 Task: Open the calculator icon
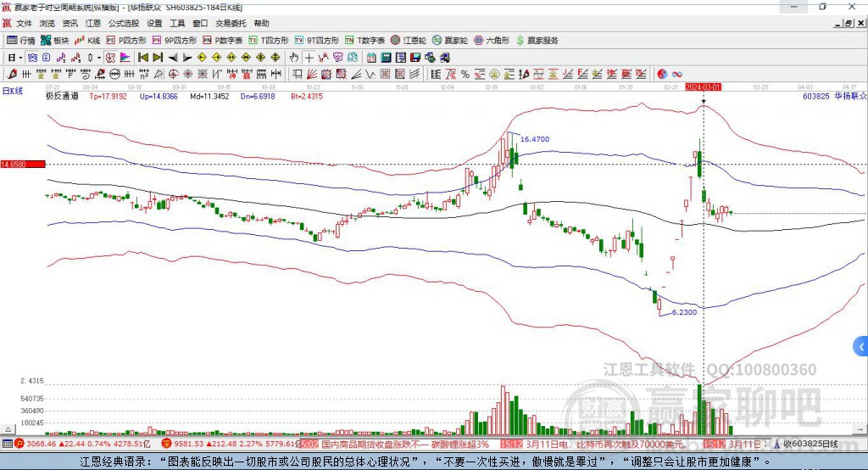[x=387, y=58]
